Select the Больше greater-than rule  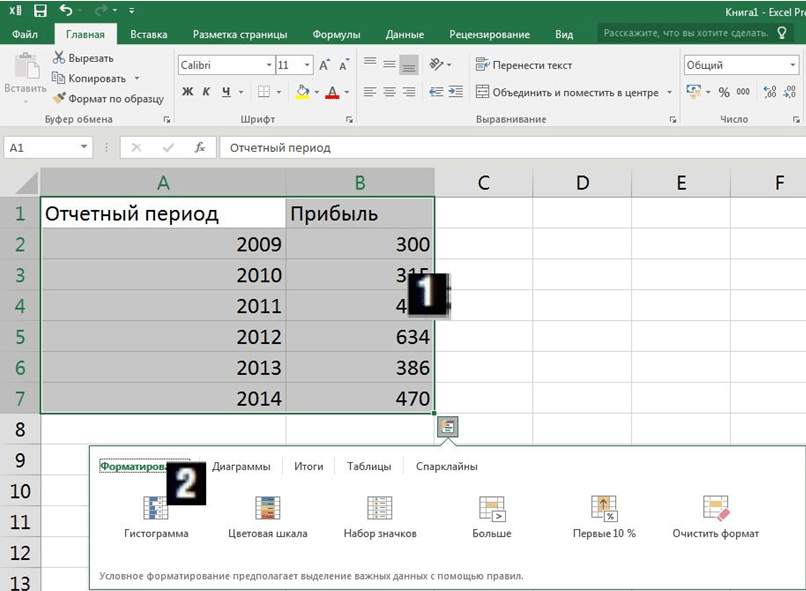[492, 509]
